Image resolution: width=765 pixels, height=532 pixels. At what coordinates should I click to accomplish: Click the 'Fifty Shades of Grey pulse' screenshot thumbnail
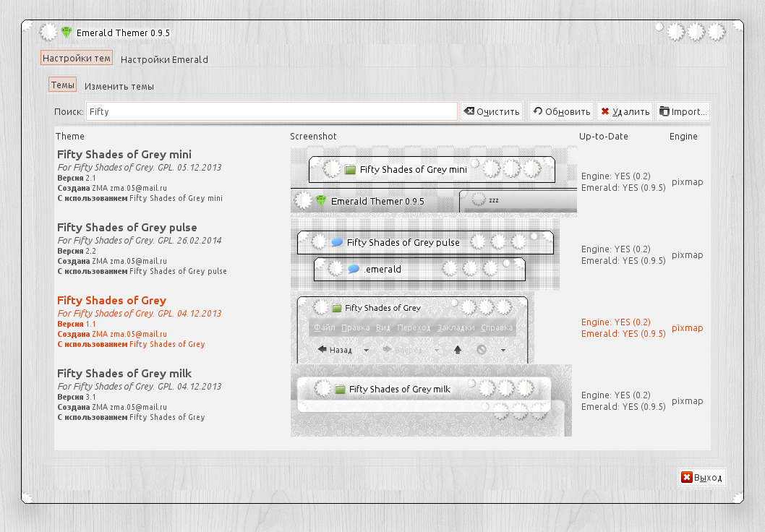[x=425, y=254]
